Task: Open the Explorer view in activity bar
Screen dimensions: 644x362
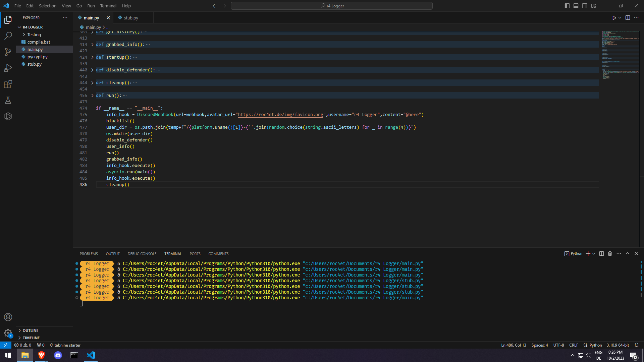Action: [x=8, y=20]
